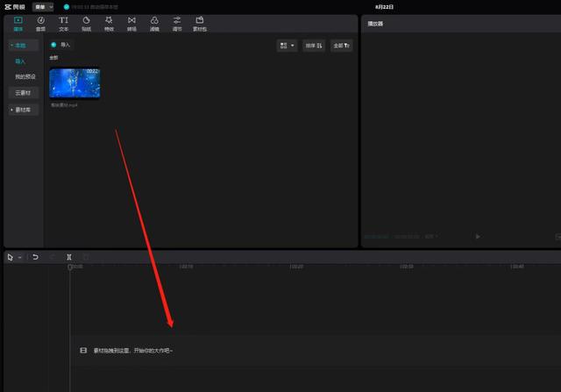Select the blue video clip thumbnail
This screenshot has height=392, width=561.
click(x=75, y=83)
